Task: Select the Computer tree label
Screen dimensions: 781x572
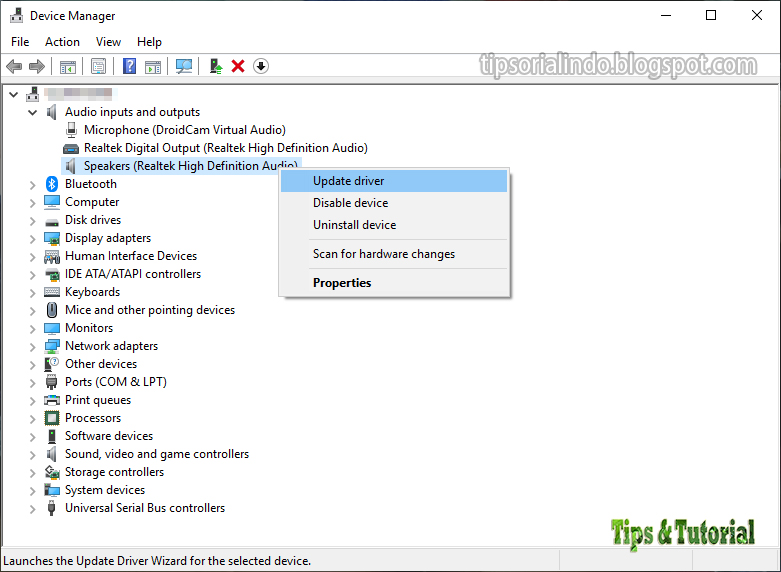Action: point(92,202)
